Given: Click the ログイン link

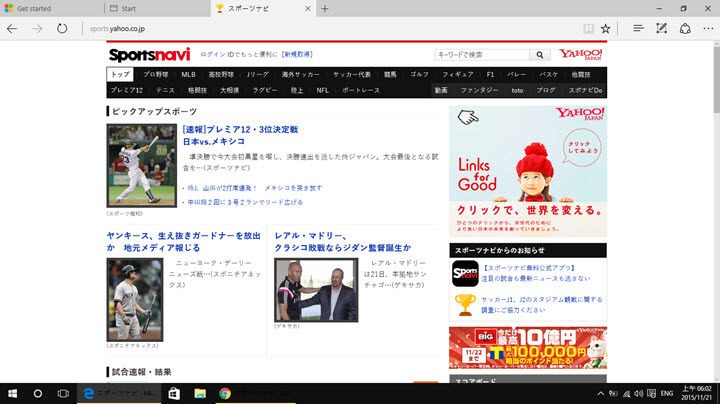Looking at the screenshot, I should [x=213, y=54].
